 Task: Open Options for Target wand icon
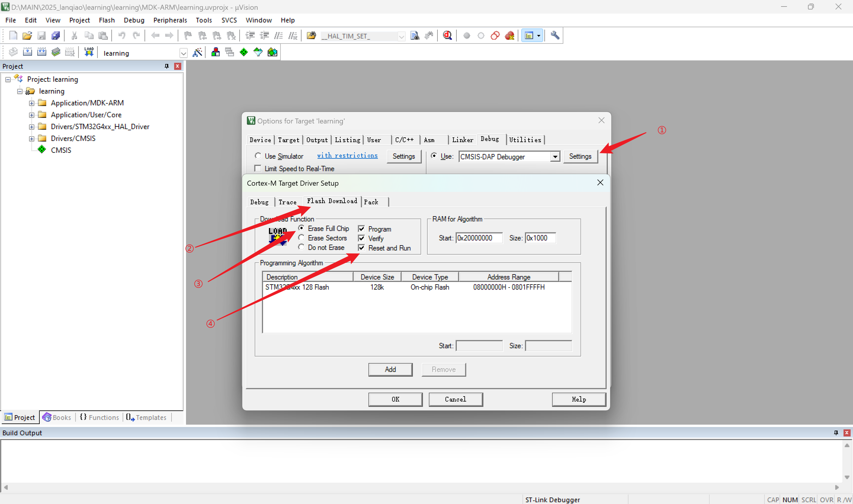point(197,52)
